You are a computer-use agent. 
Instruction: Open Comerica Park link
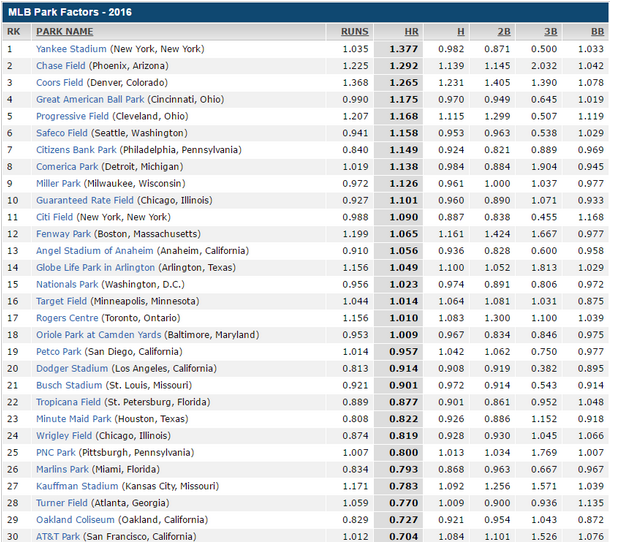click(x=67, y=167)
